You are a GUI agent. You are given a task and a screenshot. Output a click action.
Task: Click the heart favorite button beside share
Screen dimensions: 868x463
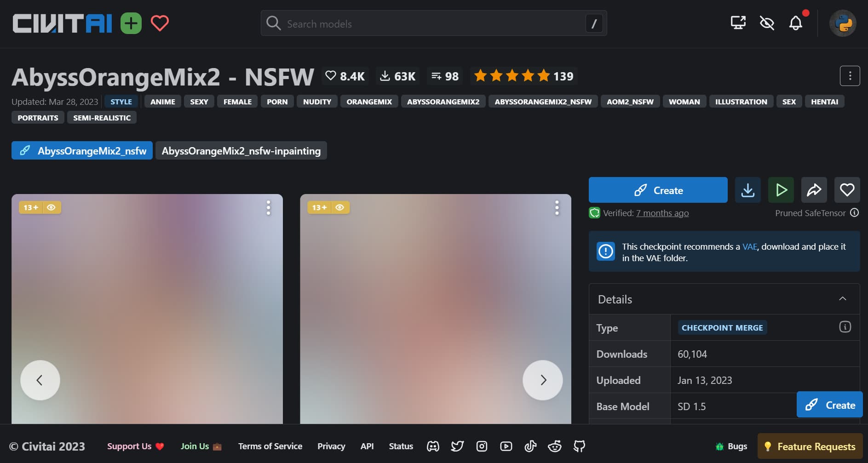847,190
